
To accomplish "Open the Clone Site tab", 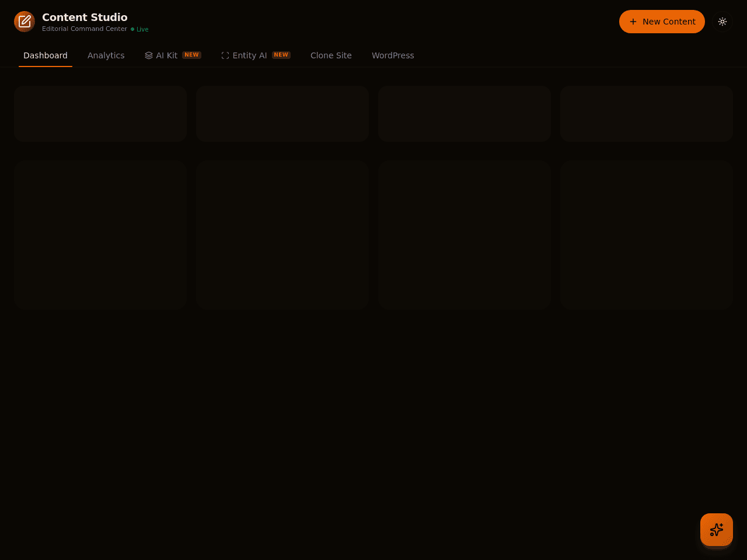I will click(331, 55).
